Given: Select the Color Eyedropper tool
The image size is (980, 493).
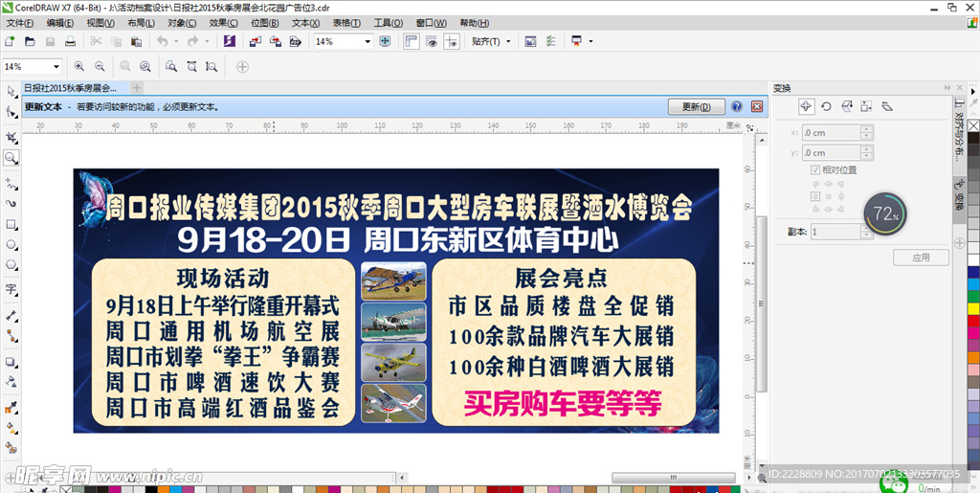Looking at the screenshot, I should point(11,408).
